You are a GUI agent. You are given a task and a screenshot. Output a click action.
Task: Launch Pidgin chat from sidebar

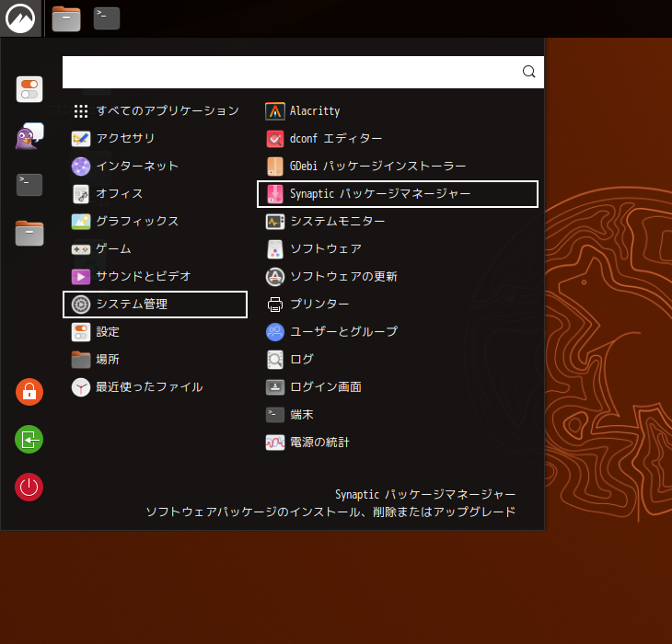(29, 136)
